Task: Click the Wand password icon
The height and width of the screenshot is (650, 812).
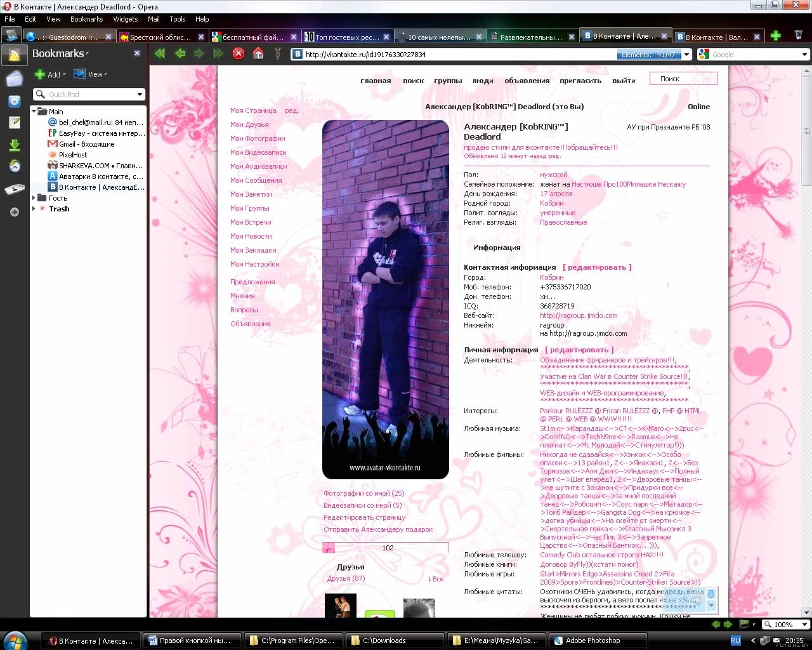Action: coord(277,54)
